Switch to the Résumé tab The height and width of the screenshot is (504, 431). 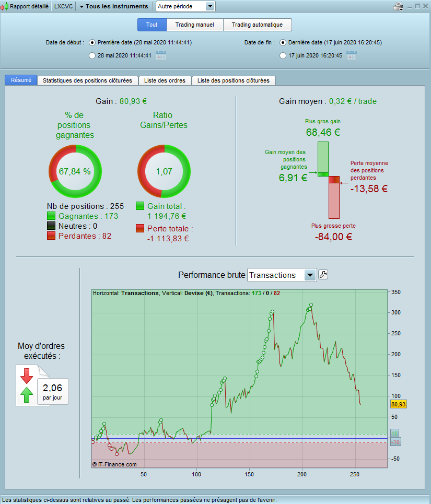21,80
